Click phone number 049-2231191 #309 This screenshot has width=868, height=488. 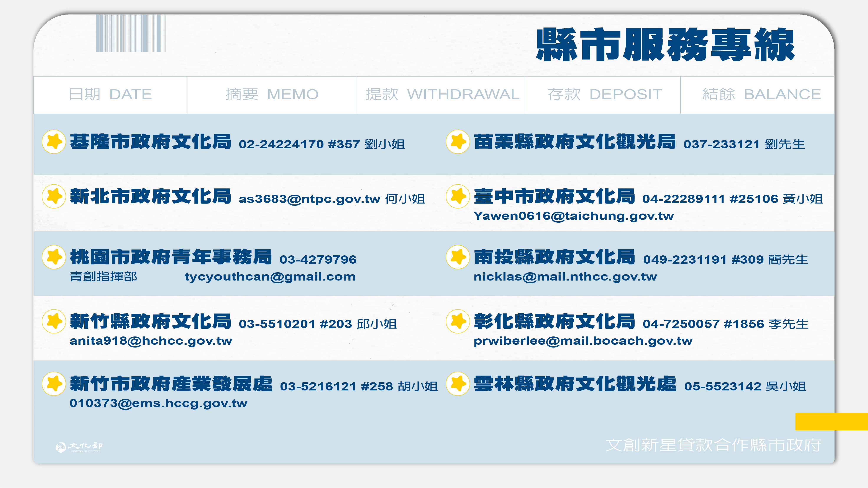703,260
